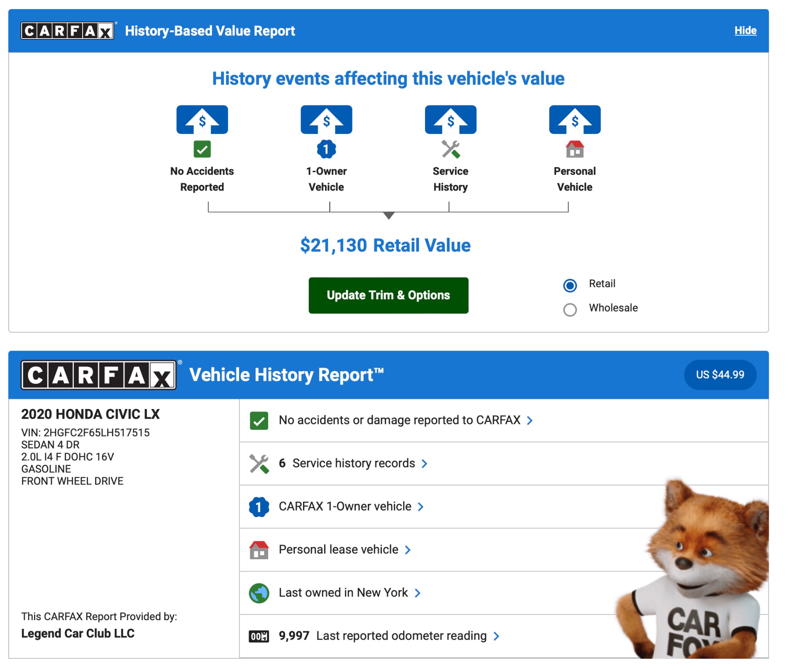Expand the Last reported odometer reading chevron
The width and height of the screenshot is (797, 672).
click(496, 636)
